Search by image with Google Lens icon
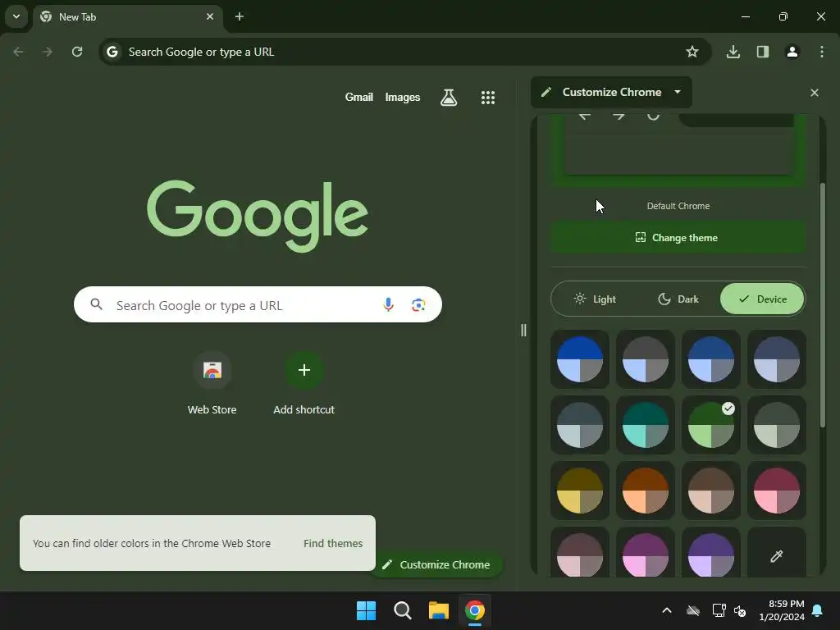 418,305
